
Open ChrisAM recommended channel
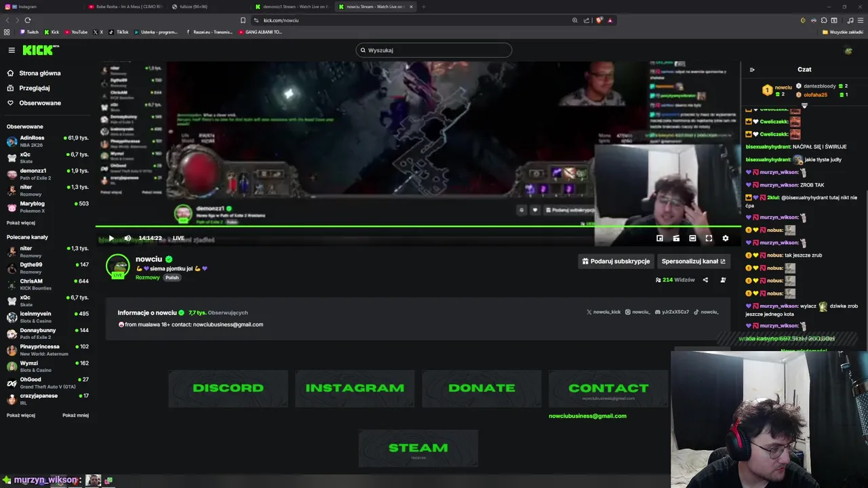click(46, 284)
